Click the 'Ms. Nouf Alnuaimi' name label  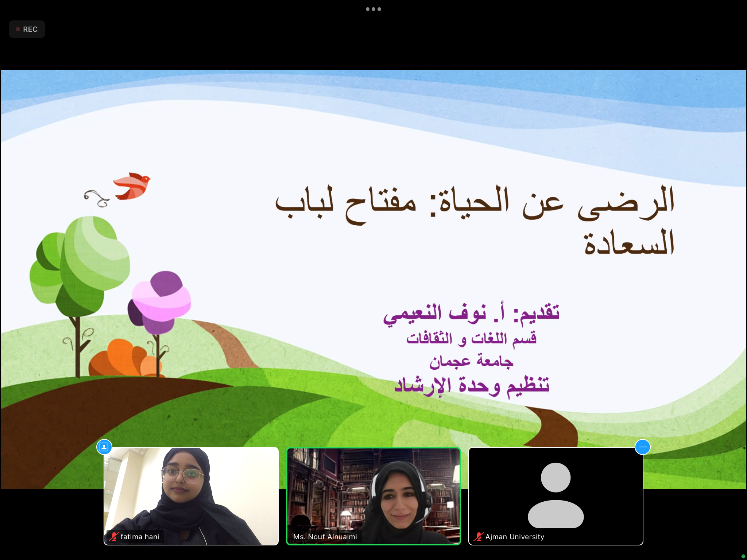[x=325, y=537]
